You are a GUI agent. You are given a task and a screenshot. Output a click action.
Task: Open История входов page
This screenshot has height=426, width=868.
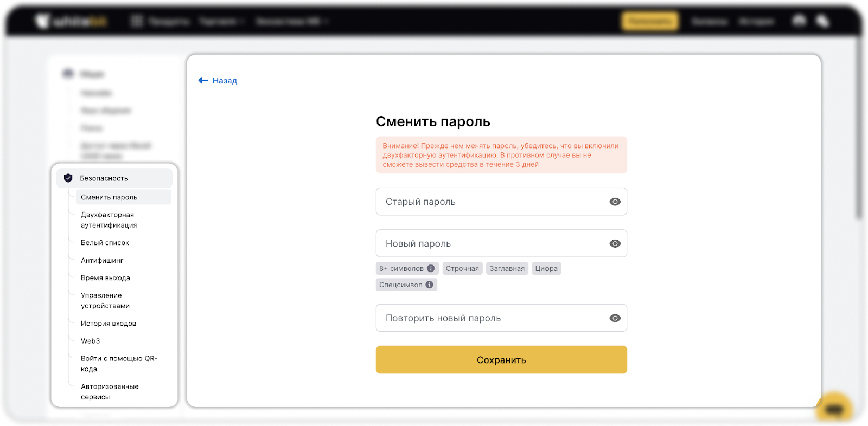pos(108,324)
